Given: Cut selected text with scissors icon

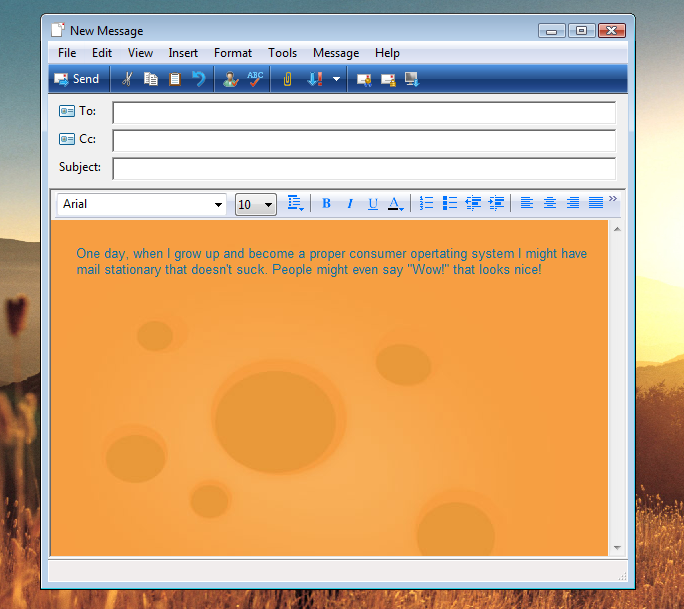Looking at the screenshot, I should 127,79.
